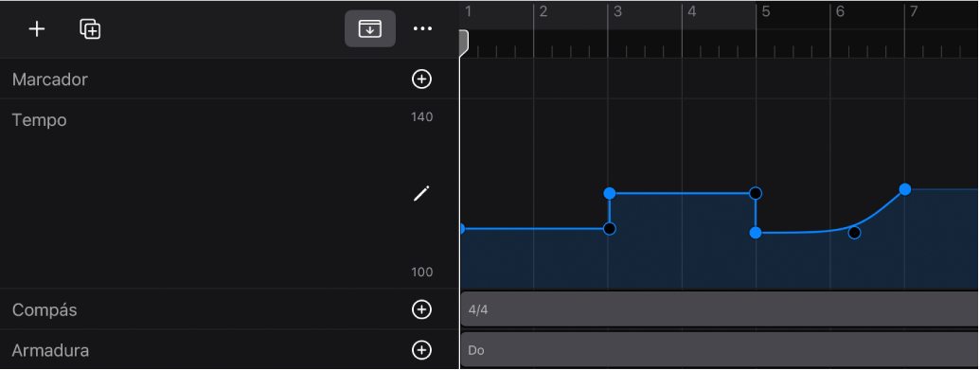Add a new Marcador with its plus icon
This screenshot has height=370, width=980.
(x=422, y=79)
